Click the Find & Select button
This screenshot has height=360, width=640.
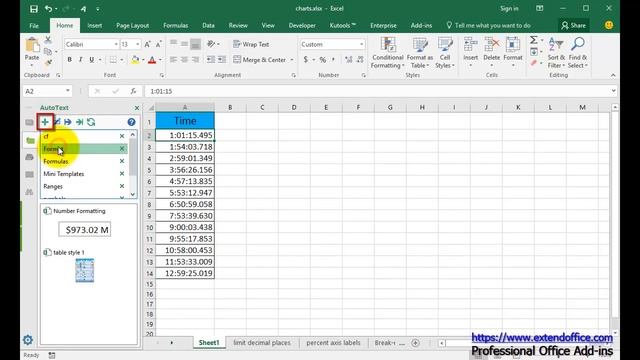(x=578, y=52)
